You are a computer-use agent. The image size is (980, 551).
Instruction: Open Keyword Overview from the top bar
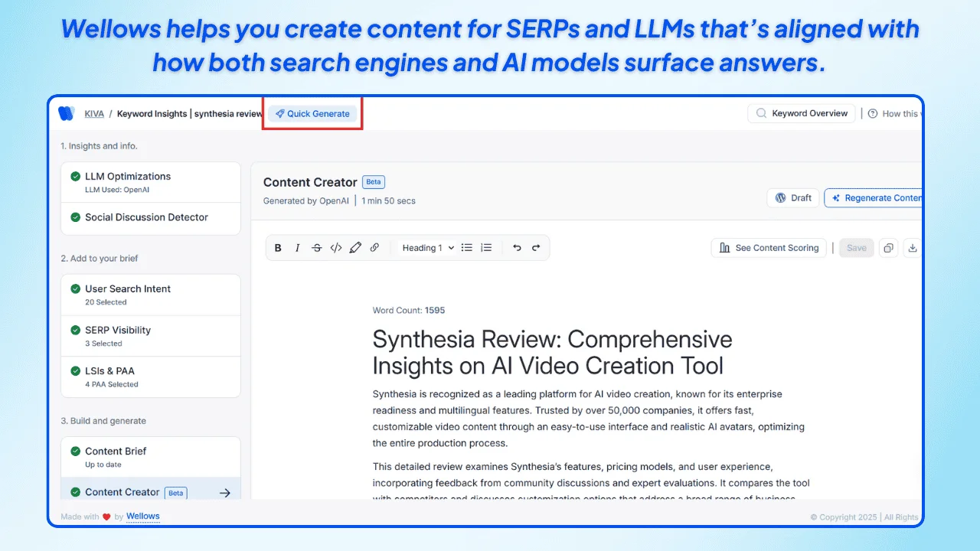click(801, 112)
